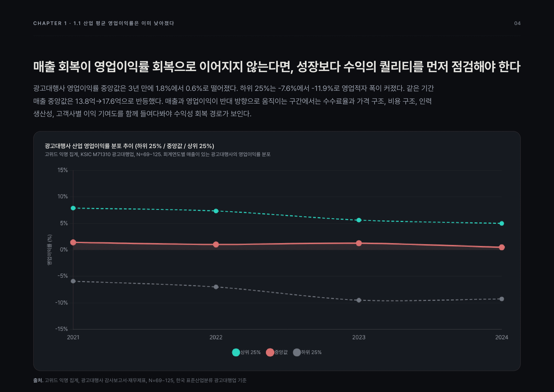Click the 2022 x-axis label
Viewport: 554px width, 392px height.
(x=216, y=337)
